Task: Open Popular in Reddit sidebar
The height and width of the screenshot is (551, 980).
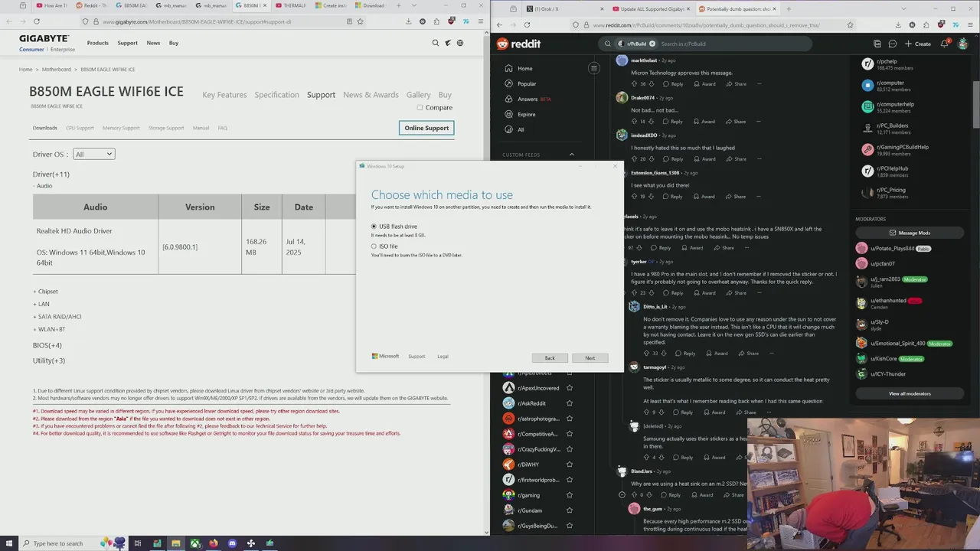Action: [527, 84]
